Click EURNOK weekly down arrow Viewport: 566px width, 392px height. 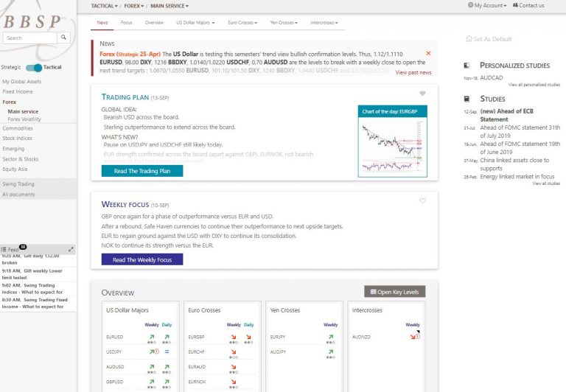coord(234,381)
